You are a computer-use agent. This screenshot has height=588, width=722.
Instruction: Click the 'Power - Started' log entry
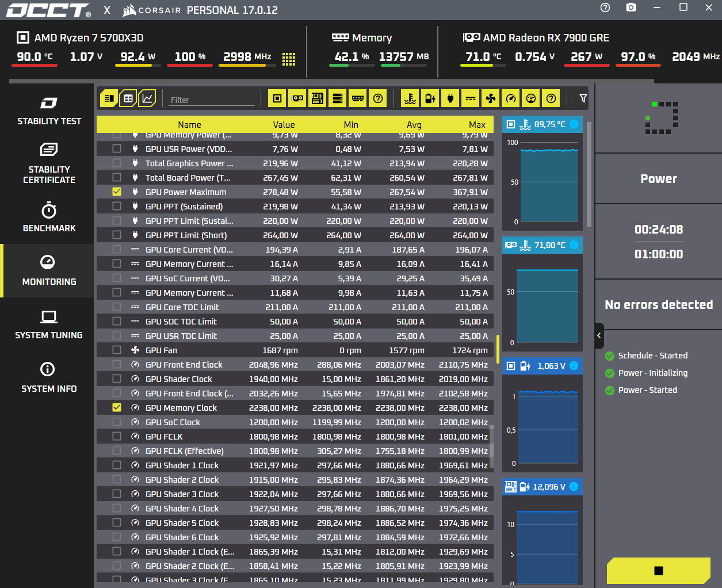[647, 390]
